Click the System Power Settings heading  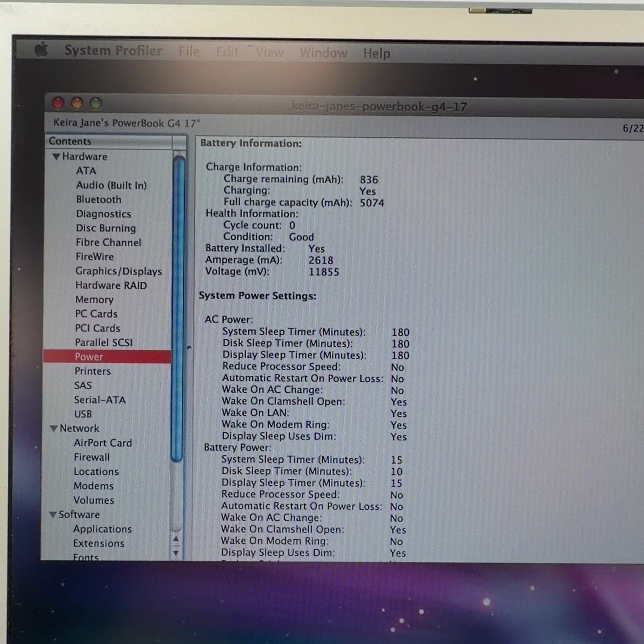[x=258, y=296]
